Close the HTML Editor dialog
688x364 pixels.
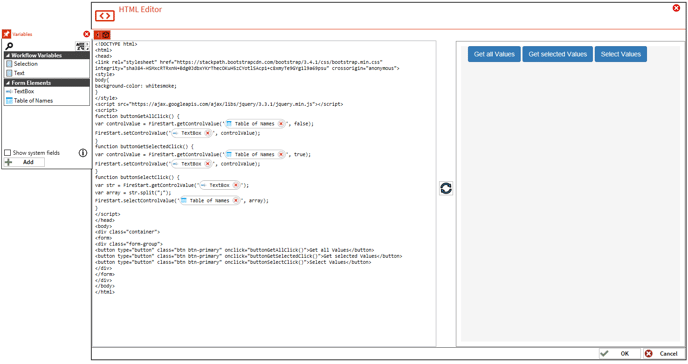click(676, 8)
